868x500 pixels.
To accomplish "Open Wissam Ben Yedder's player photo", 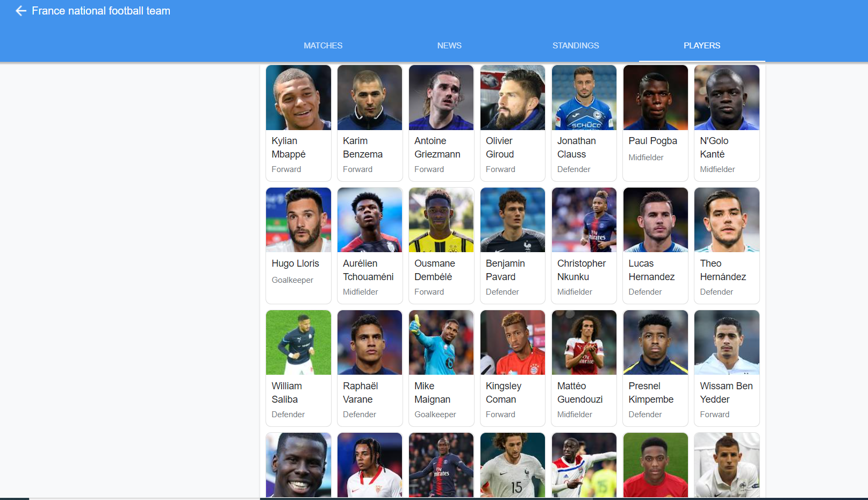I will pos(727,342).
